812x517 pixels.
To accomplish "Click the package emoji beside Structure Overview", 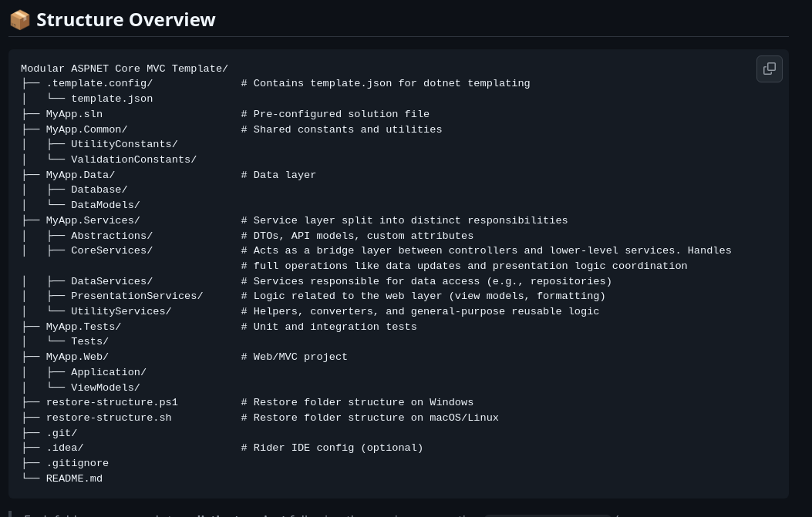I will pos(19,20).
